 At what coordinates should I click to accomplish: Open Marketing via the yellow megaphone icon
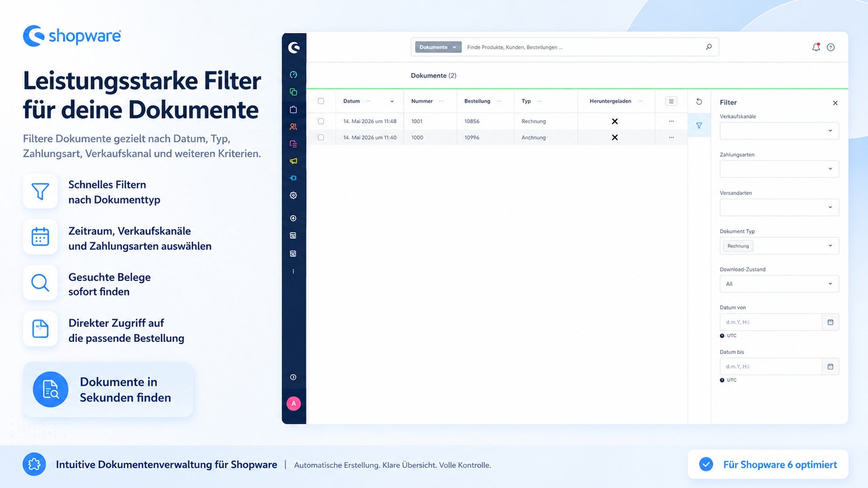293,161
